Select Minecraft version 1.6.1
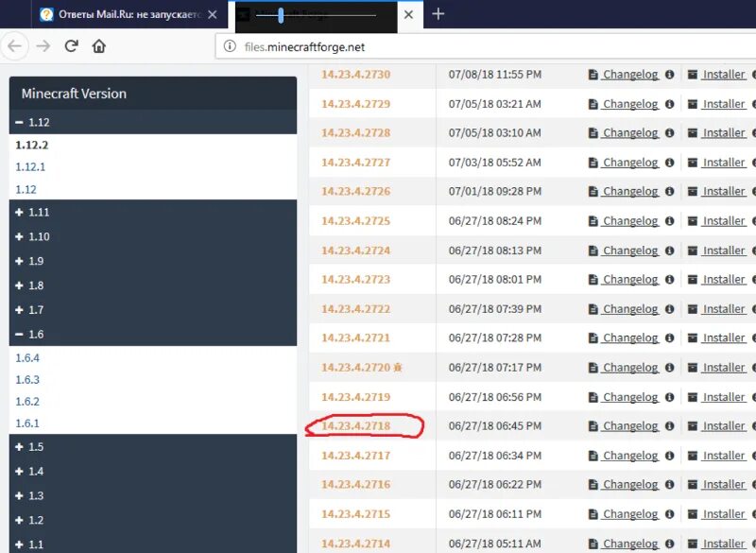The width and height of the screenshot is (756, 553). pos(27,423)
